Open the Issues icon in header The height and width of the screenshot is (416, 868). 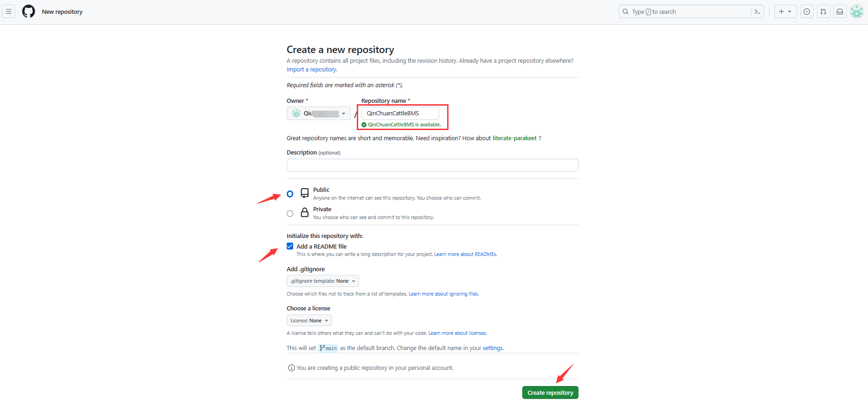coord(807,12)
